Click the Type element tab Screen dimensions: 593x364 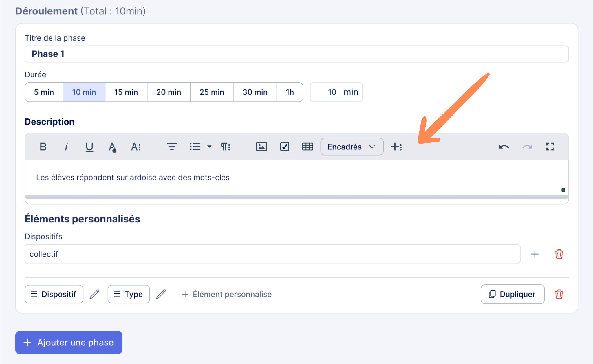tap(129, 294)
